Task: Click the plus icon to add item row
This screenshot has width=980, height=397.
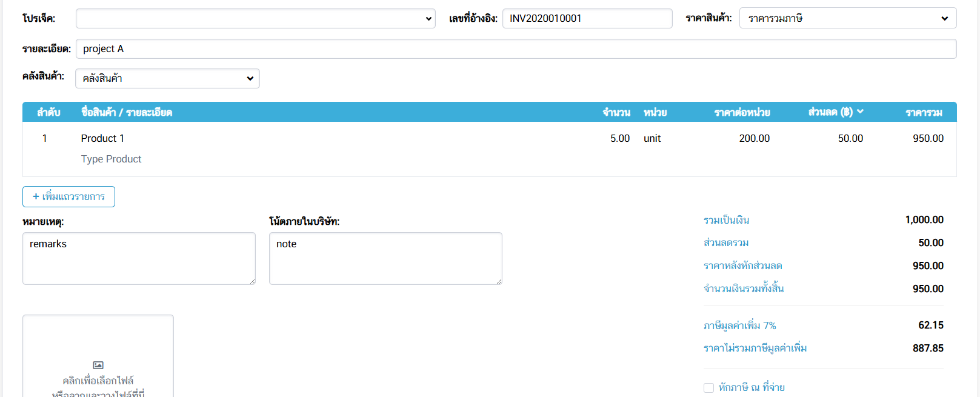Action: (36, 196)
